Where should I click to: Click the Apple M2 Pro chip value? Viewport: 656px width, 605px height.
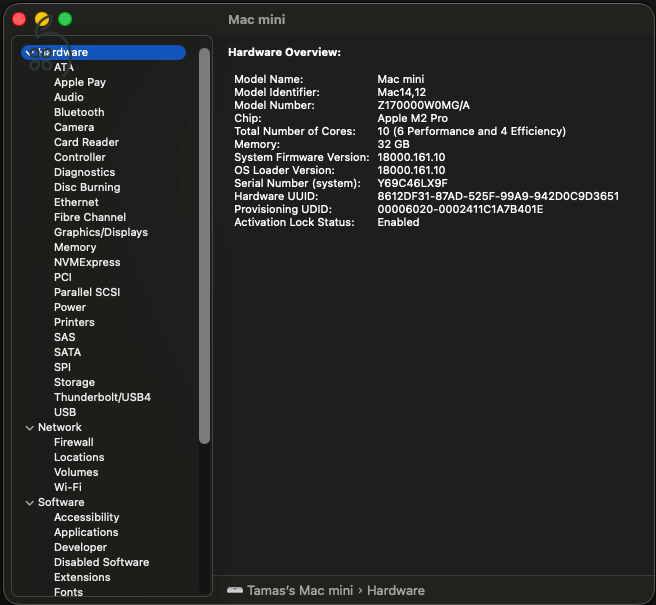pyautogui.click(x=413, y=118)
